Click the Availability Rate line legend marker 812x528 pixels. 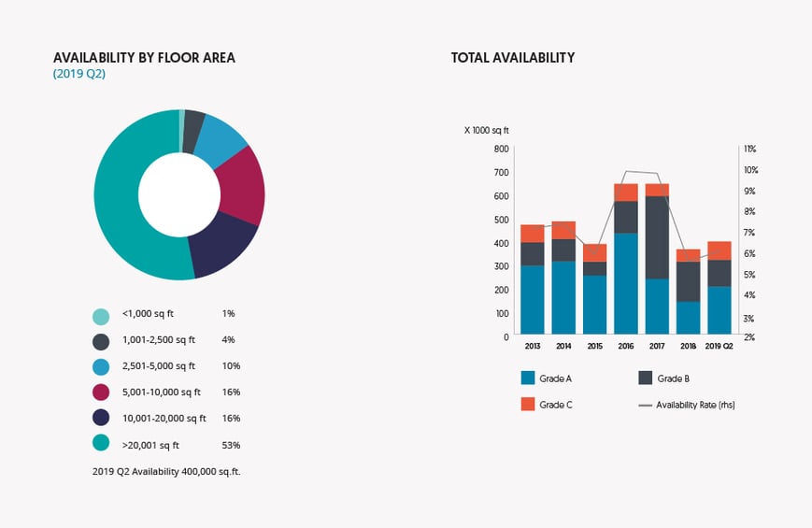click(646, 406)
